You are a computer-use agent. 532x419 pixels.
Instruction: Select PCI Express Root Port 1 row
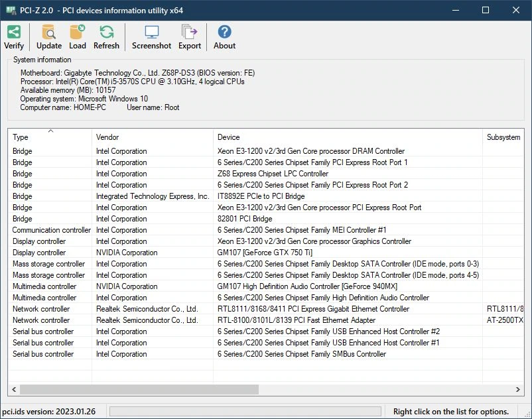(x=266, y=162)
